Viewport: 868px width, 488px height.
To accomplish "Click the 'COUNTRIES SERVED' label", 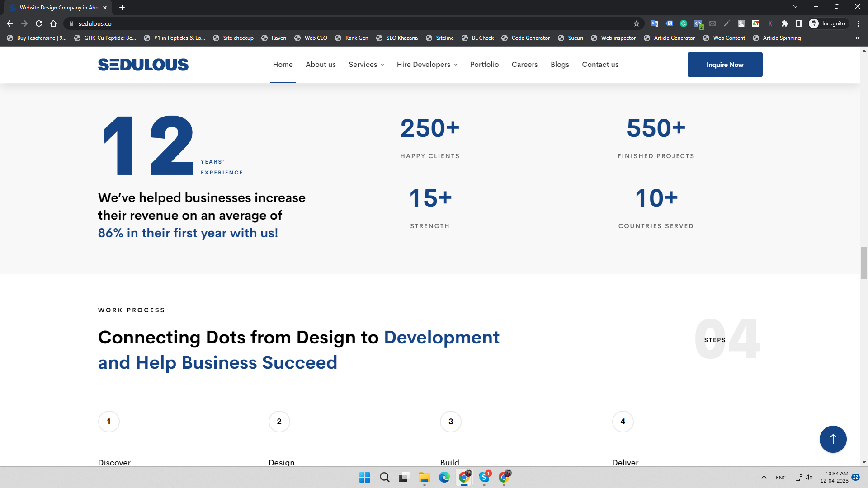I will click(656, 226).
